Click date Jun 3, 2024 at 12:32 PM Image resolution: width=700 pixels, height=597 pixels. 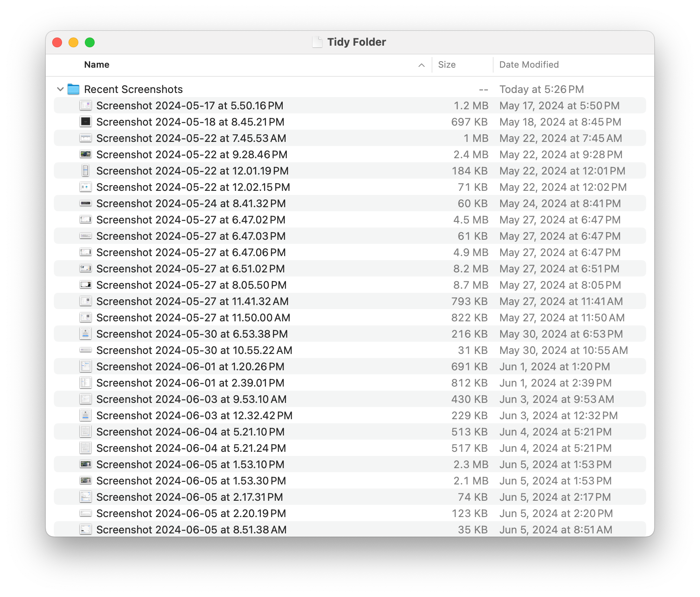(x=558, y=416)
